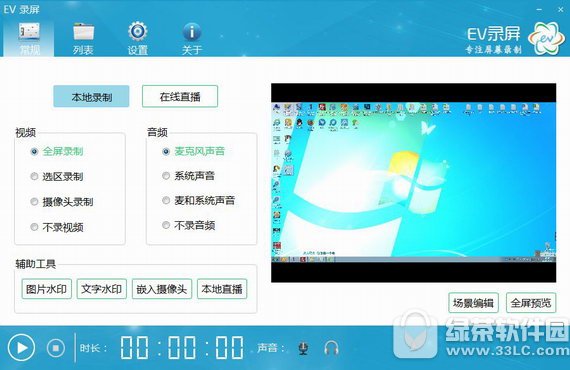
Task: Click the 文字水印 text watermark button
Action: 101,289
